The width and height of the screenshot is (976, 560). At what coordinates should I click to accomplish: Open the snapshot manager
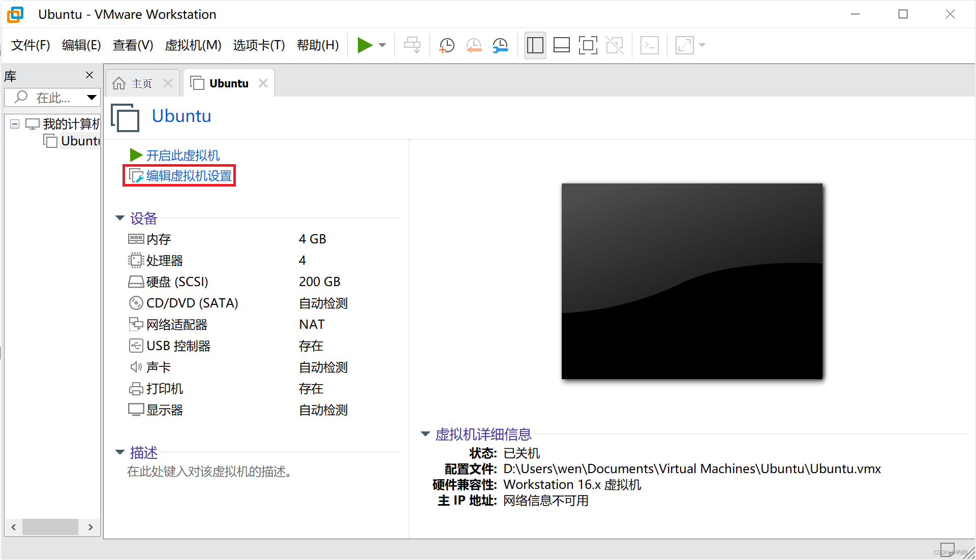coord(500,45)
